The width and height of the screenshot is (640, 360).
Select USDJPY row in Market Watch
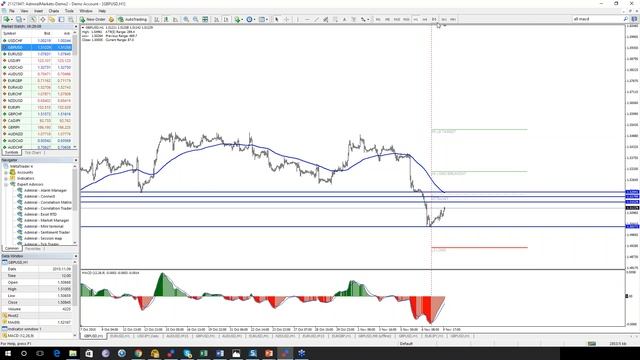click(x=38, y=60)
